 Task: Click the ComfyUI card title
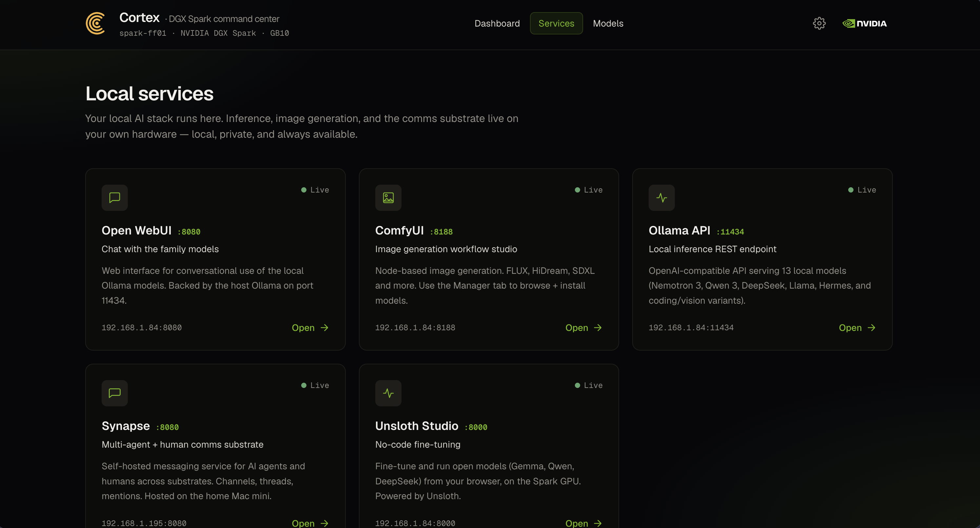[400, 230]
